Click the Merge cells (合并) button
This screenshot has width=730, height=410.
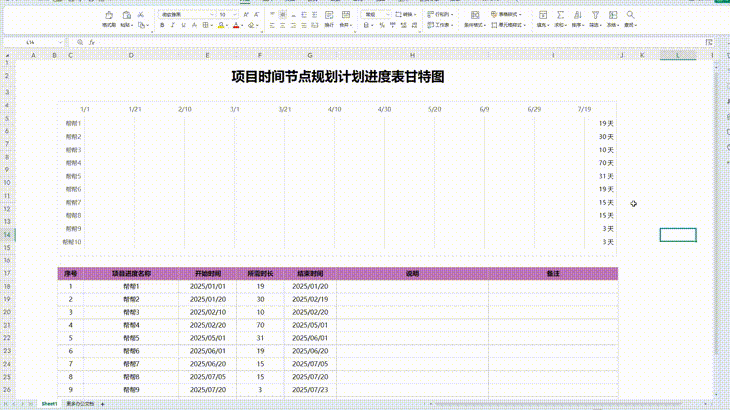(x=346, y=19)
